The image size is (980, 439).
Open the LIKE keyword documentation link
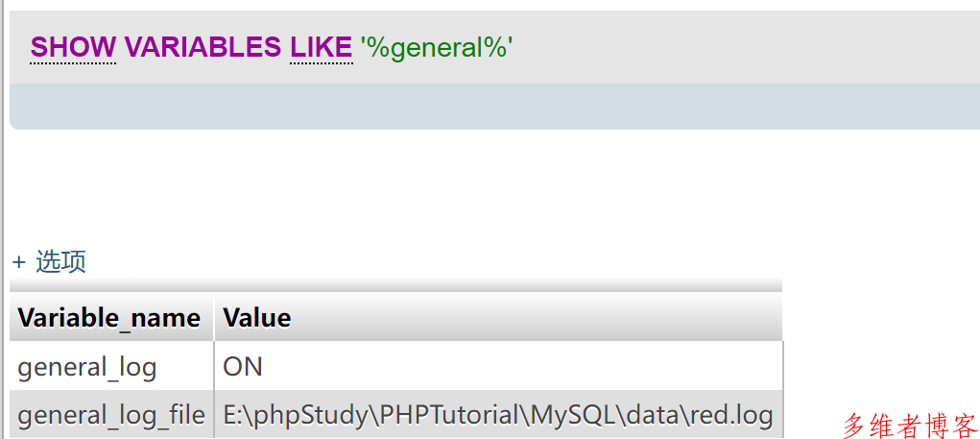pyautogui.click(x=322, y=47)
